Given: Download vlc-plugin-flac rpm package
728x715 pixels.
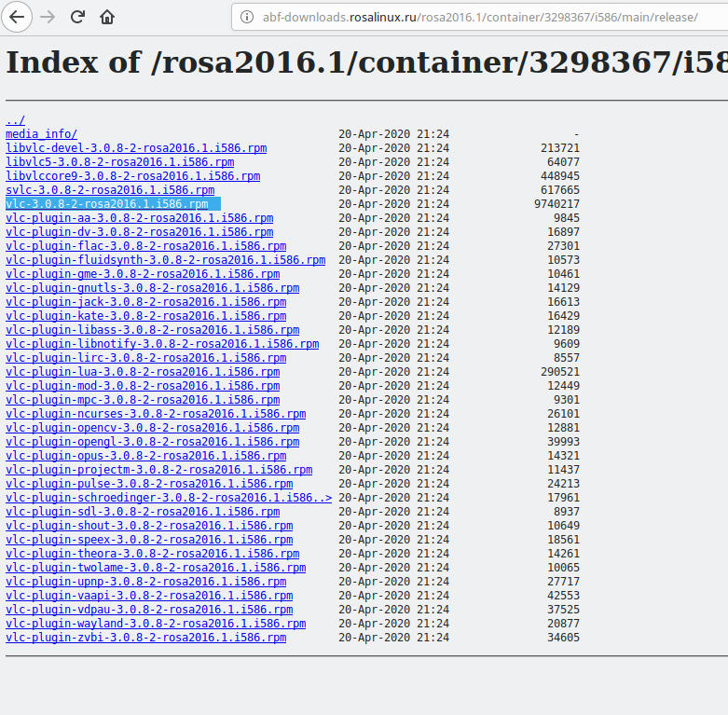Looking at the screenshot, I should tap(145, 245).
